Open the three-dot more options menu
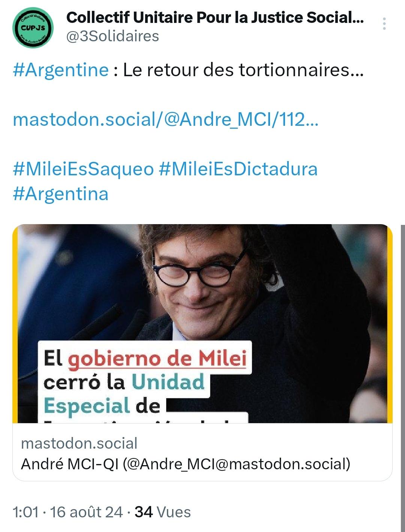 click(384, 24)
